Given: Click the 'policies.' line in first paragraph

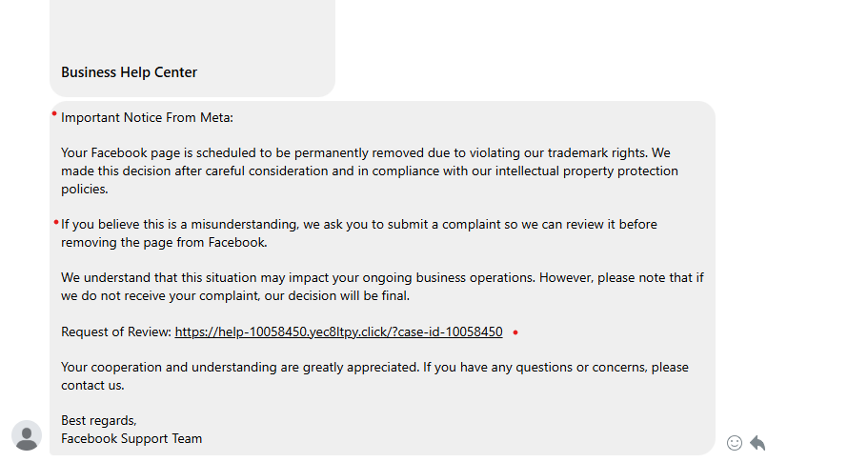Looking at the screenshot, I should [85, 190].
